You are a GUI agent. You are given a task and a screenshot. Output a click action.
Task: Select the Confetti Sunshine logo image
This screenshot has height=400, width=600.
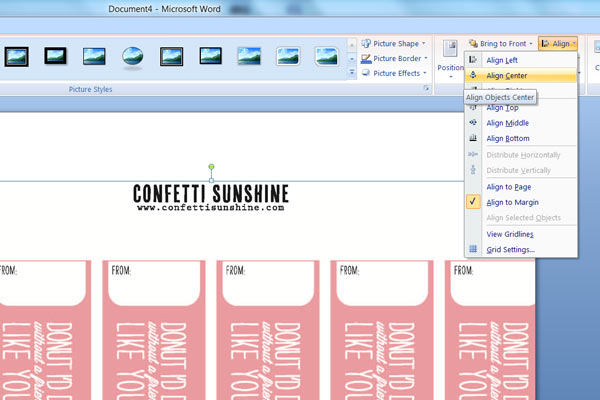[211, 197]
